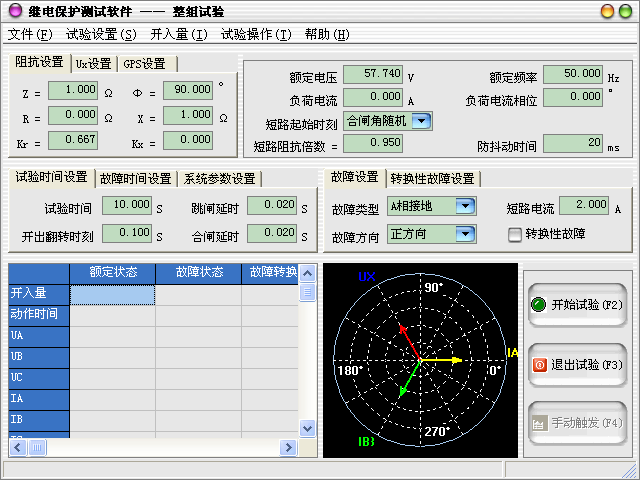Open the 转换性故障设置 tab

(432, 179)
